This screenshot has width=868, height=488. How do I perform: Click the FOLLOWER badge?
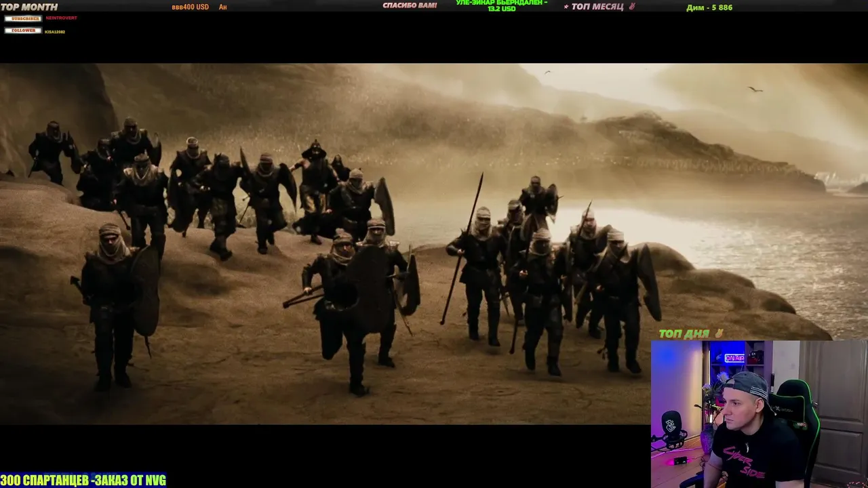point(23,31)
